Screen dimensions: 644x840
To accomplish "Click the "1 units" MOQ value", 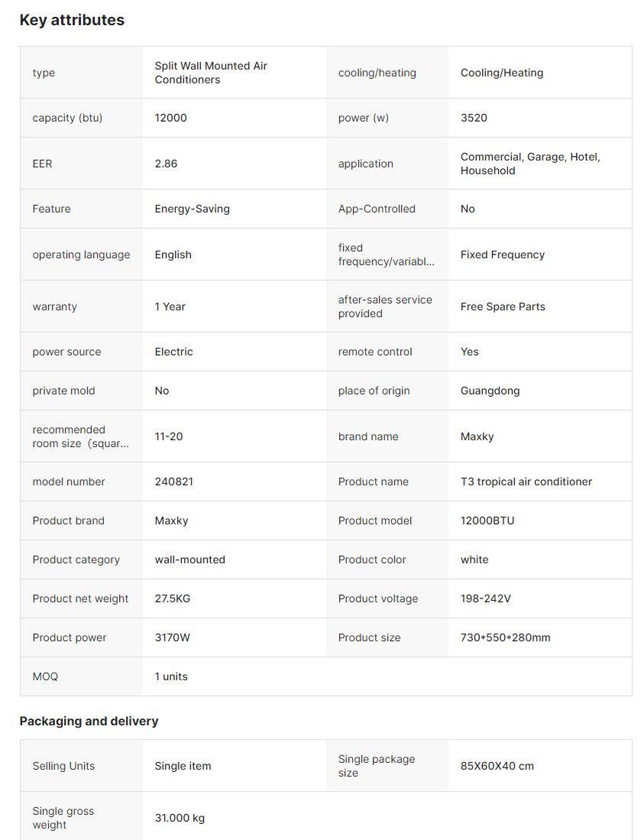I will click(171, 676).
